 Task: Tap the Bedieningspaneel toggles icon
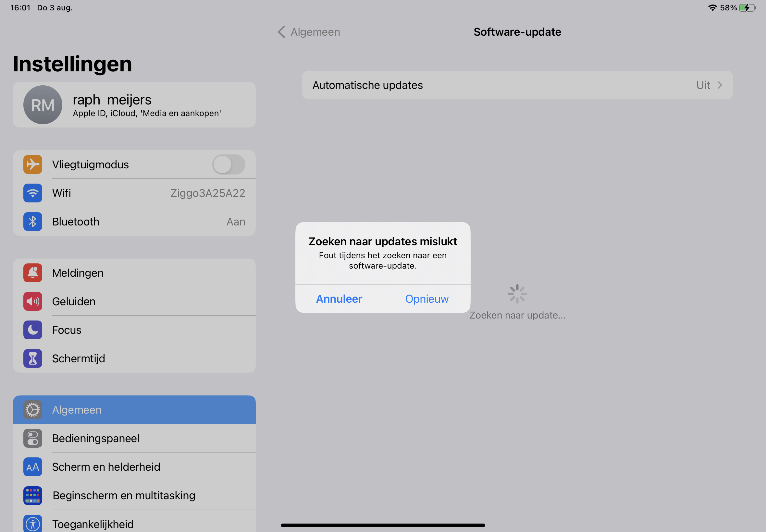(x=33, y=438)
